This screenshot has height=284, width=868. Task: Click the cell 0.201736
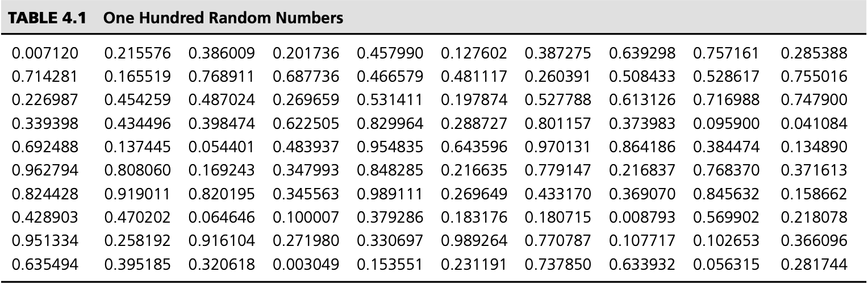[306, 54]
